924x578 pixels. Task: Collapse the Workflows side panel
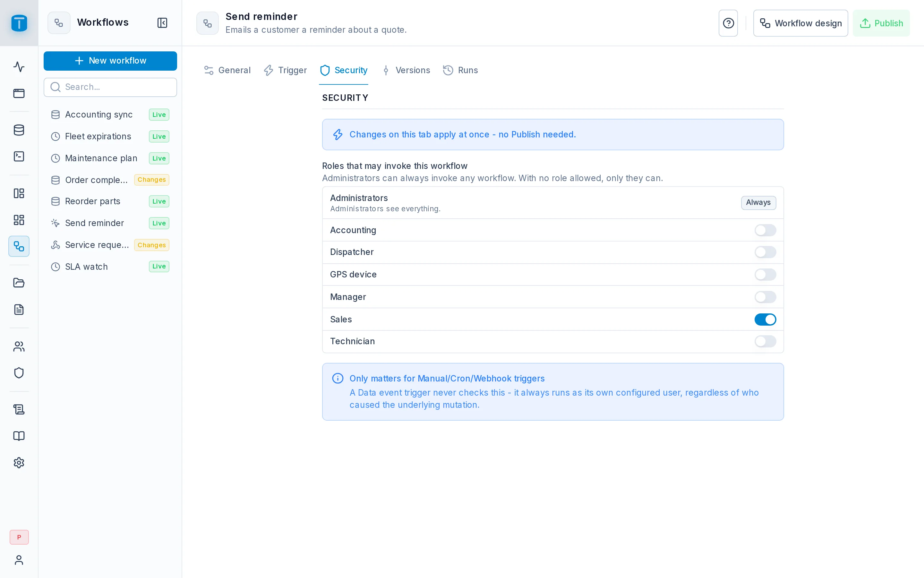click(162, 22)
